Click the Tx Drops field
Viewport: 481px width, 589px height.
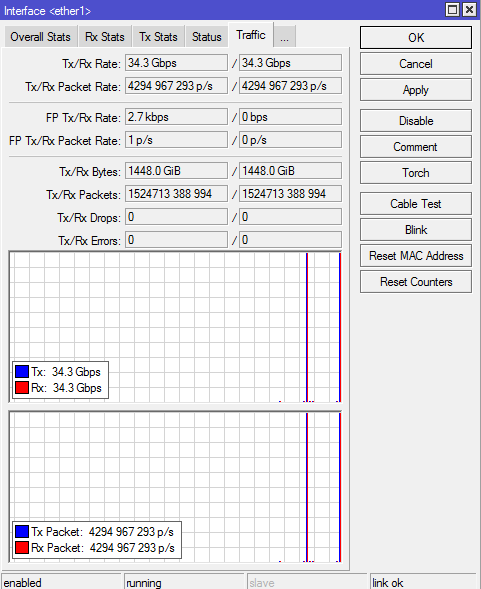(176, 217)
